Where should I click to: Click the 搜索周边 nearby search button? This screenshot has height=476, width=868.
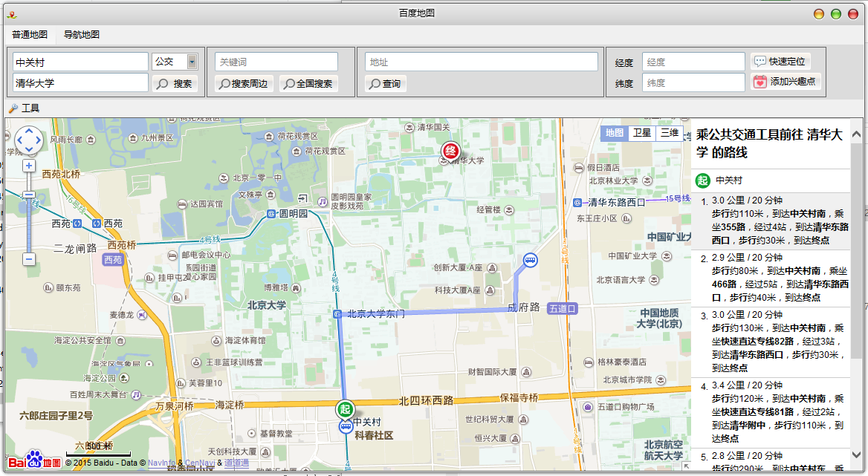pos(244,83)
